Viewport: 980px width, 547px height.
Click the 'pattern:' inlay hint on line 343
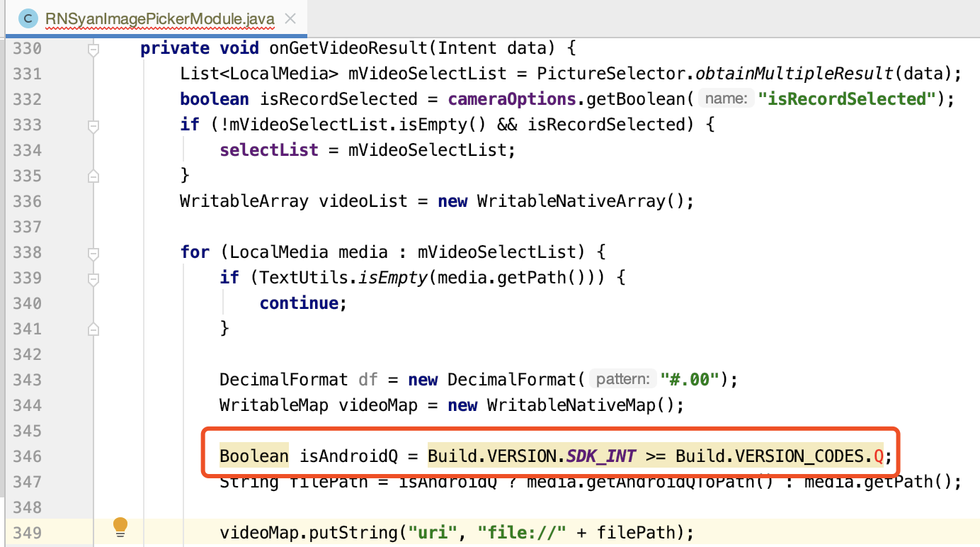(x=622, y=379)
